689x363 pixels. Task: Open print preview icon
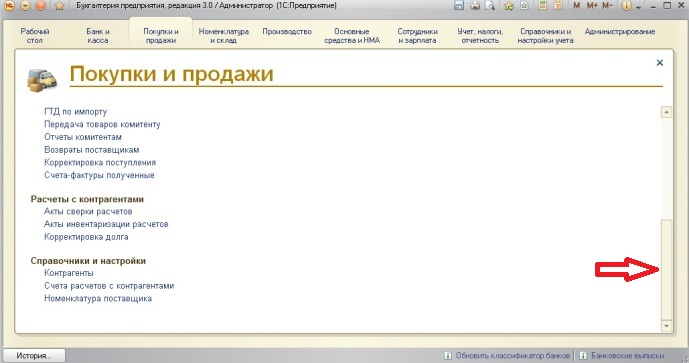(490, 5)
